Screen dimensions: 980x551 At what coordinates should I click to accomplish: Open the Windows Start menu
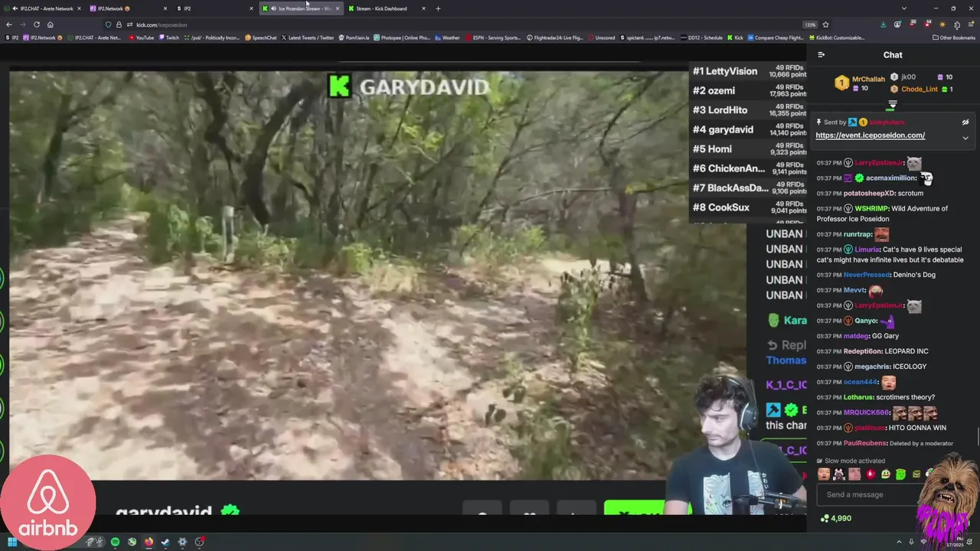click(11, 542)
